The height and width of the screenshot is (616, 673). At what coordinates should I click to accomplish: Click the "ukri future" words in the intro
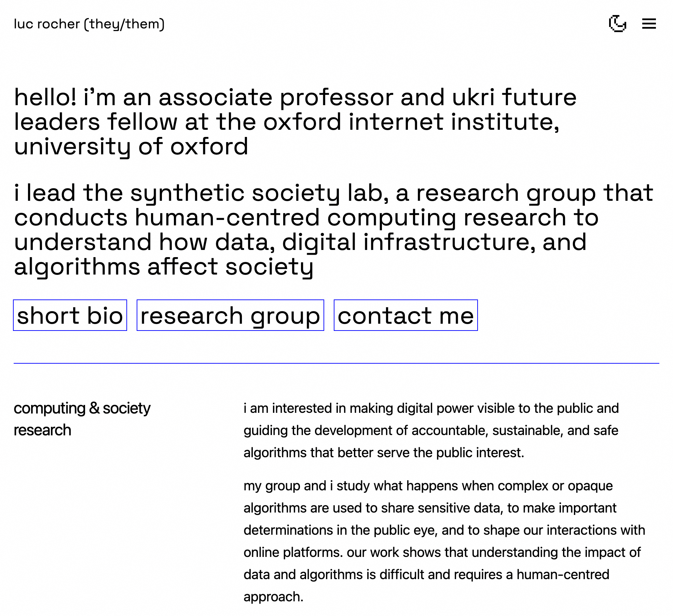coord(514,97)
